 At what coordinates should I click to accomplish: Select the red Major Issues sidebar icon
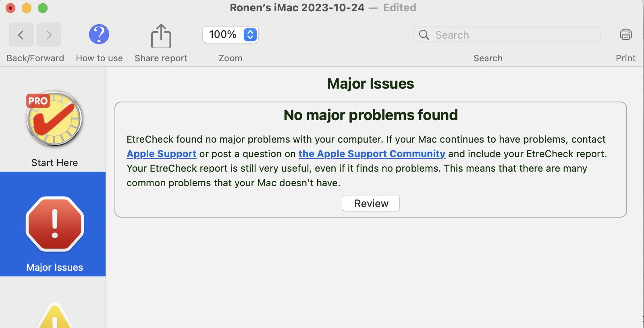(x=55, y=224)
